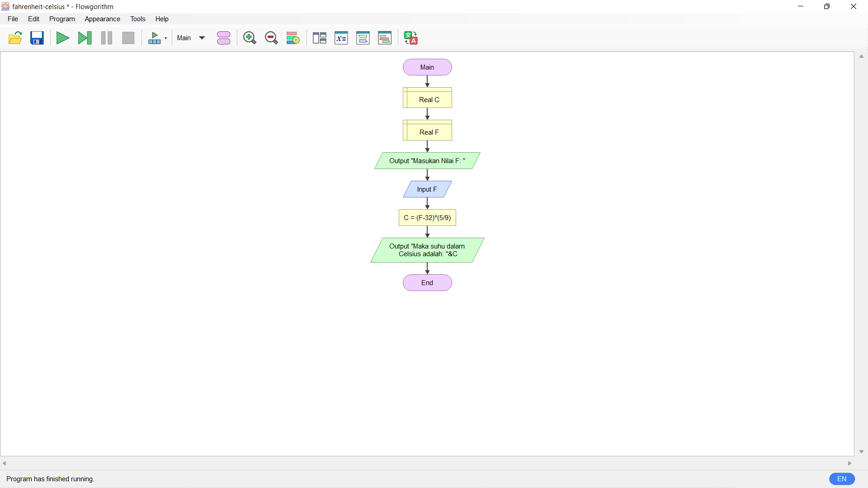868x488 pixels.
Task: Save the fahrenheit-celsius flowchart
Action: [x=37, y=38]
